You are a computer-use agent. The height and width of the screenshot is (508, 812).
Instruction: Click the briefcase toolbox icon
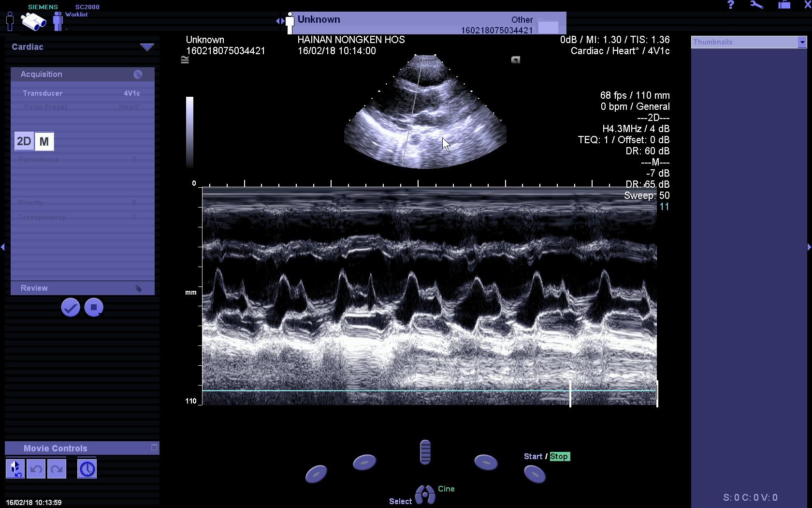784,5
